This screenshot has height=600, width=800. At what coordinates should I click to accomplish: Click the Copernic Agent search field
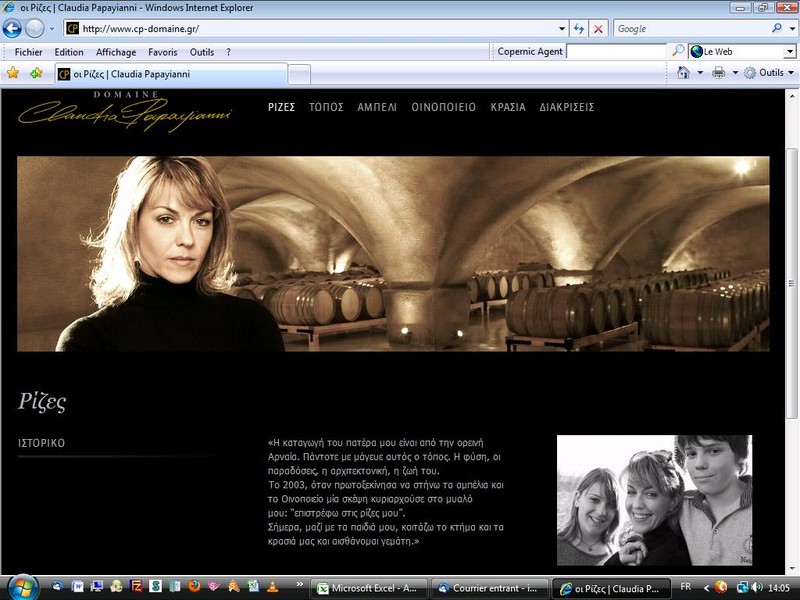click(616, 52)
